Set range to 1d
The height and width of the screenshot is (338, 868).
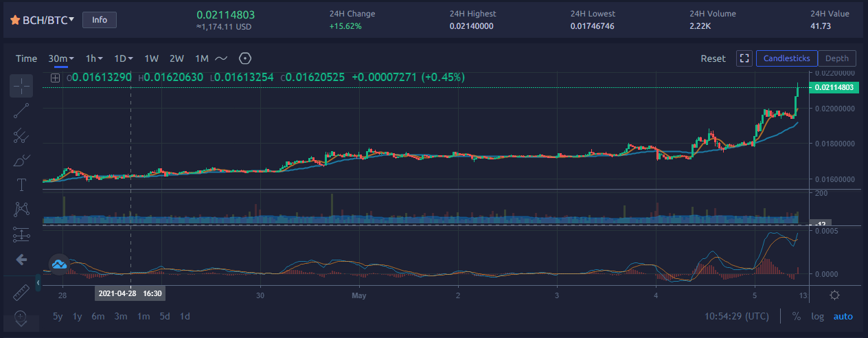pos(185,317)
